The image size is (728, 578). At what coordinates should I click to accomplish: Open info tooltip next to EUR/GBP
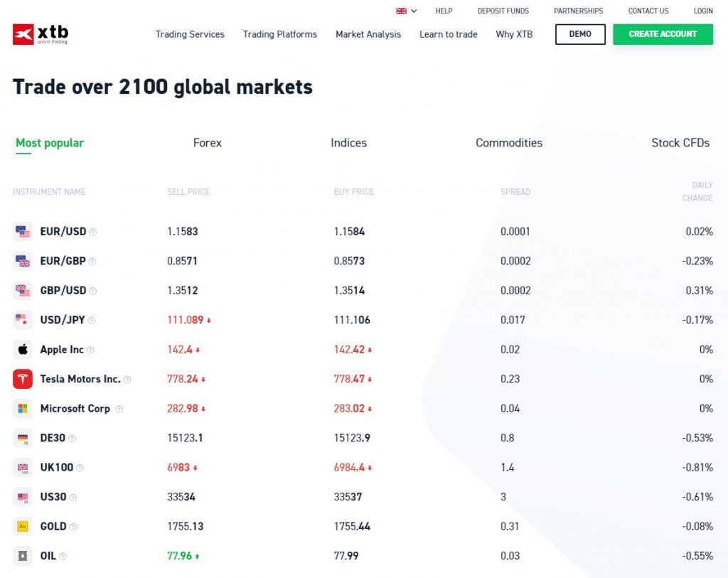pyautogui.click(x=92, y=262)
